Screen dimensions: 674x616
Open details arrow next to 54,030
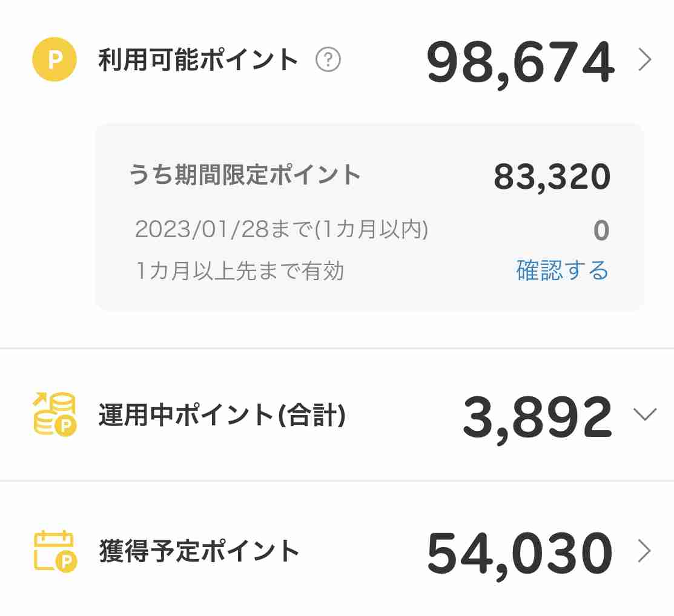tap(644, 551)
